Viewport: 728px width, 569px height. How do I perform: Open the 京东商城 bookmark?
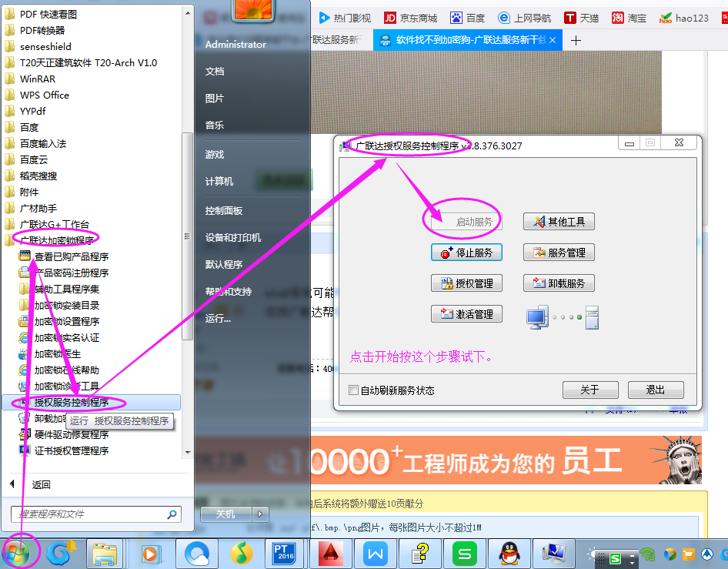(411, 18)
